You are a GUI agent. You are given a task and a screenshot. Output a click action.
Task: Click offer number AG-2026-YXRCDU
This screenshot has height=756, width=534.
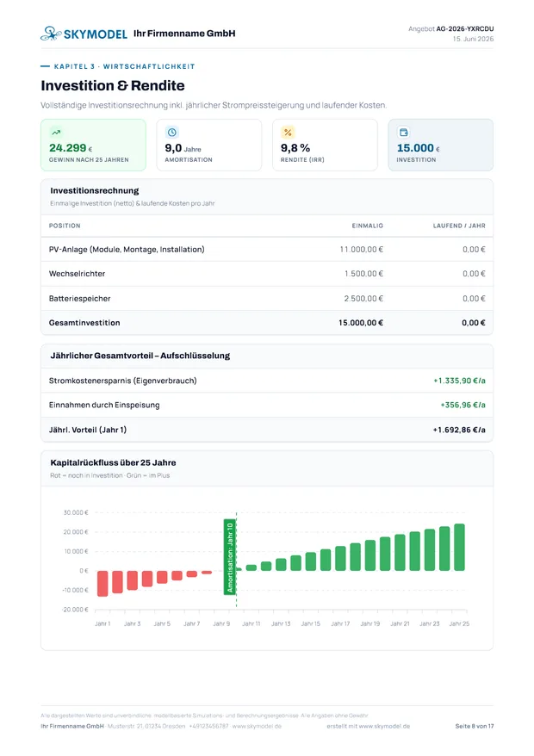pyautogui.click(x=465, y=29)
